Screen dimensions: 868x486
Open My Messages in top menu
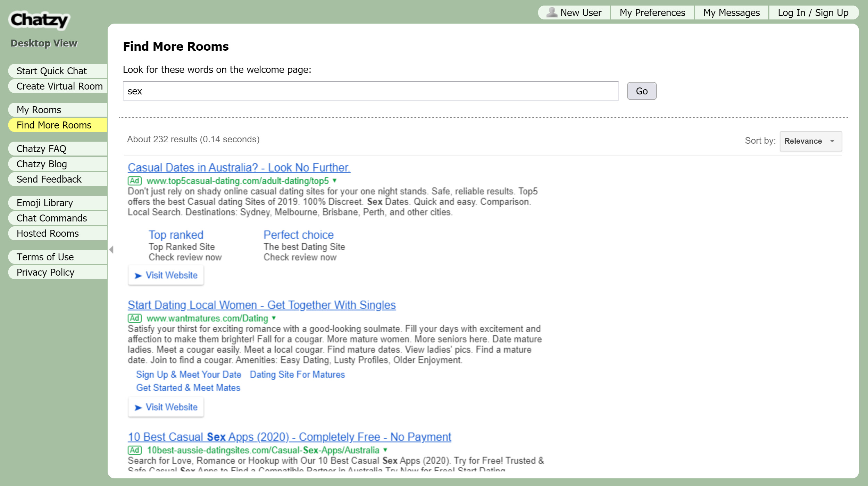coord(731,13)
